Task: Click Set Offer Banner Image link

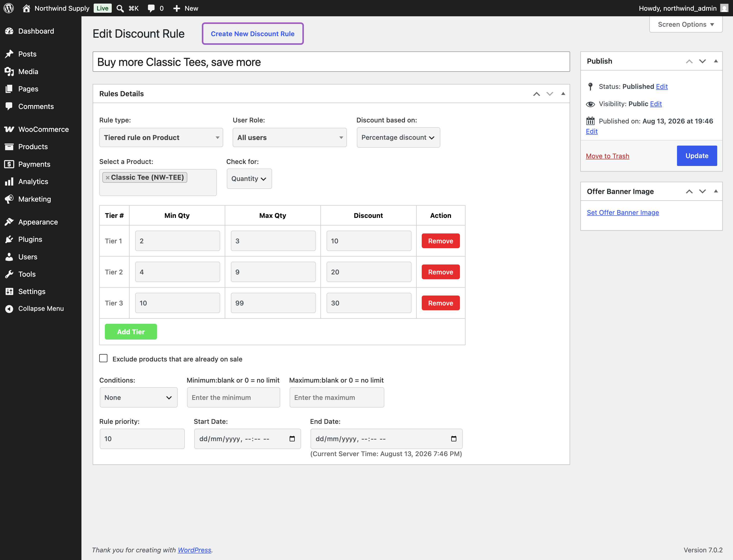Action: click(x=623, y=212)
